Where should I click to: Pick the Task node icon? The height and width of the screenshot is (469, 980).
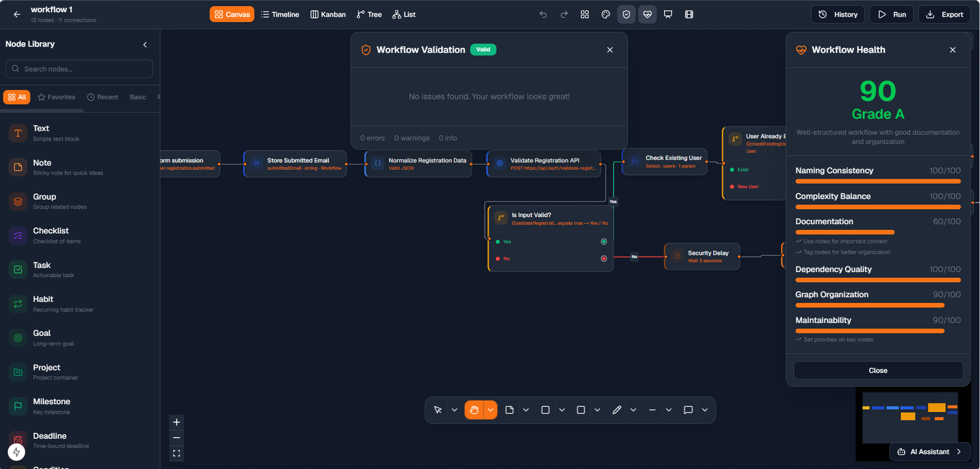[x=18, y=269]
